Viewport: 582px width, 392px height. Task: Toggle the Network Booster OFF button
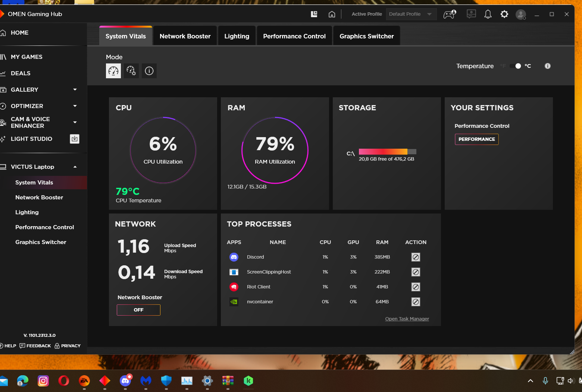point(138,310)
